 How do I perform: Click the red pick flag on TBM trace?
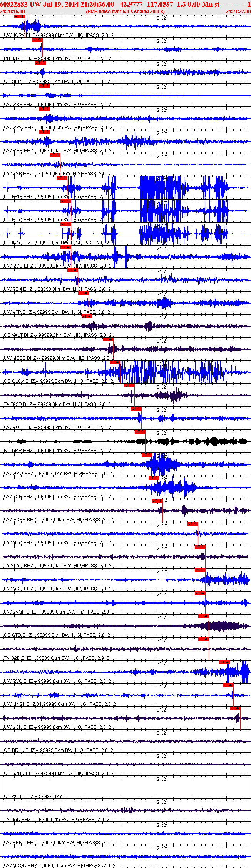point(72,270)
